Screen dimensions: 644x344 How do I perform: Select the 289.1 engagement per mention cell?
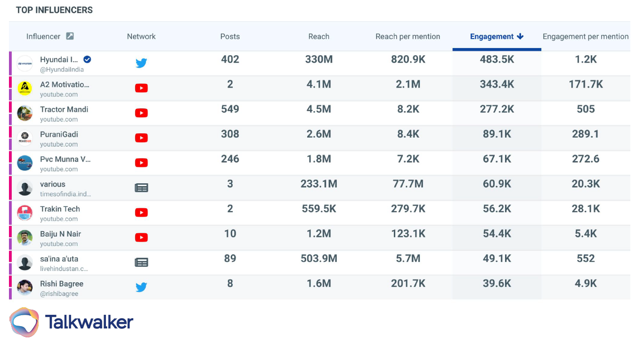[586, 134]
